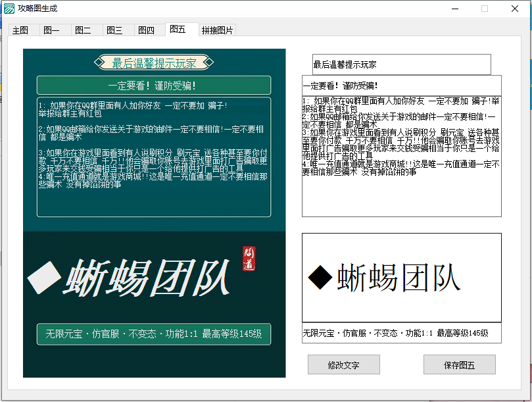Open the 拼接图片 tab
The image size is (532, 402).
(217, 30)
